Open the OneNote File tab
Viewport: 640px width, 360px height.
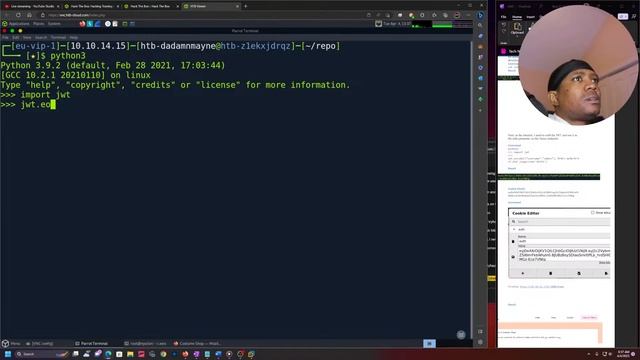[503, 17]
